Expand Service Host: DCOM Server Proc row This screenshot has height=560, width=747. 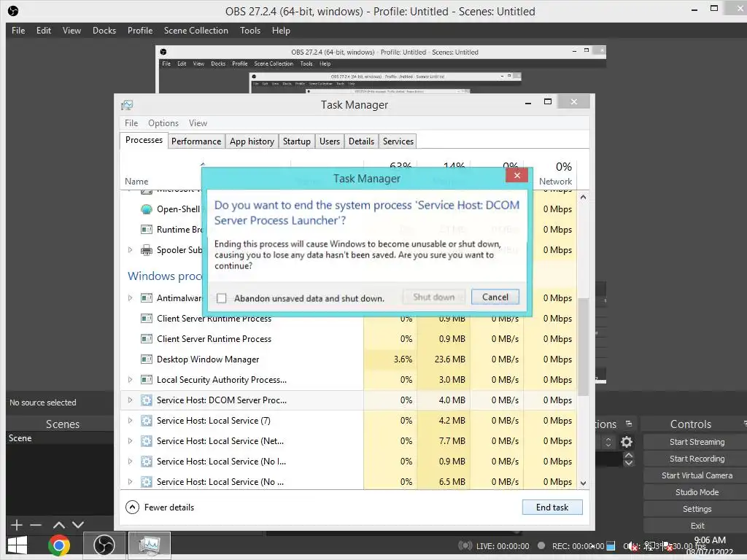pyautogui.click(x=130, y=400)
